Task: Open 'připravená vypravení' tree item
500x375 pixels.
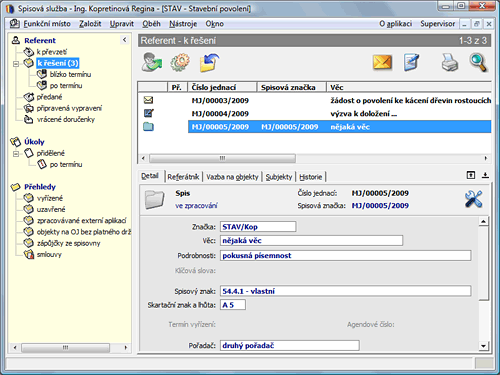Action: click(x=69, y=108)
